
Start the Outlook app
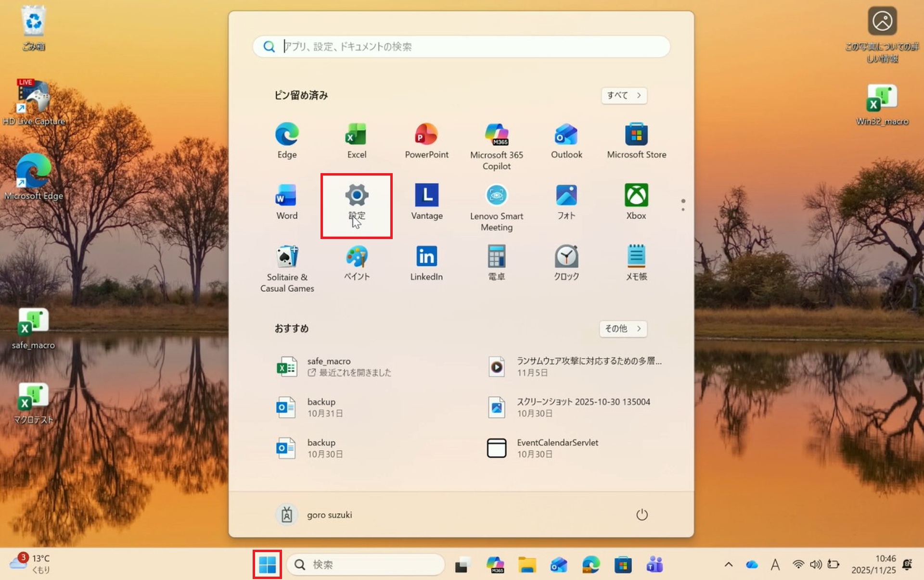click(x=566, y=139)
